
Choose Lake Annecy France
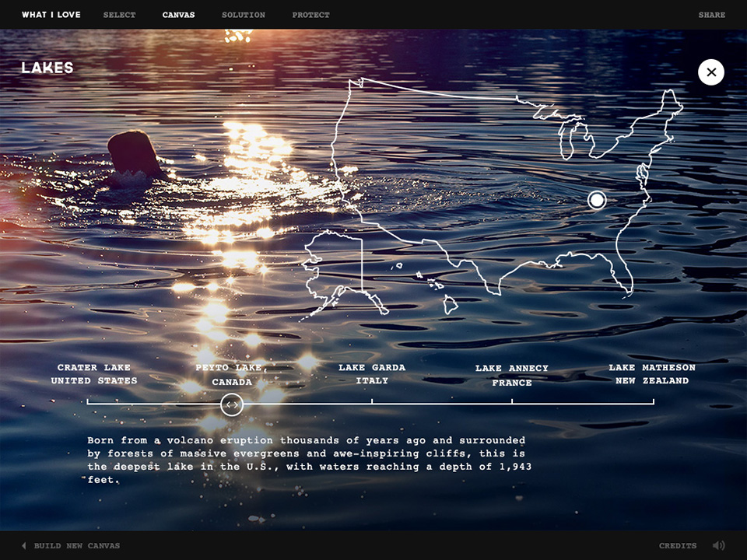click(512, 375)
